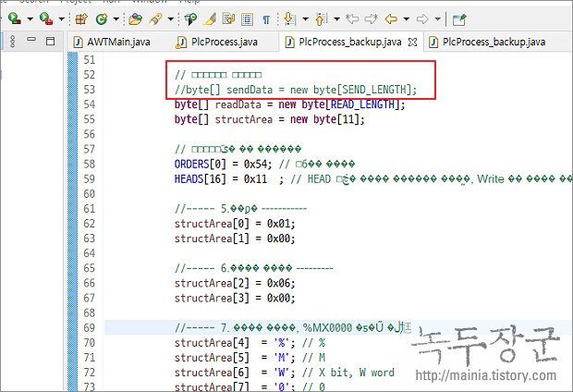Open the Previous Annotation dropdown

336,19
